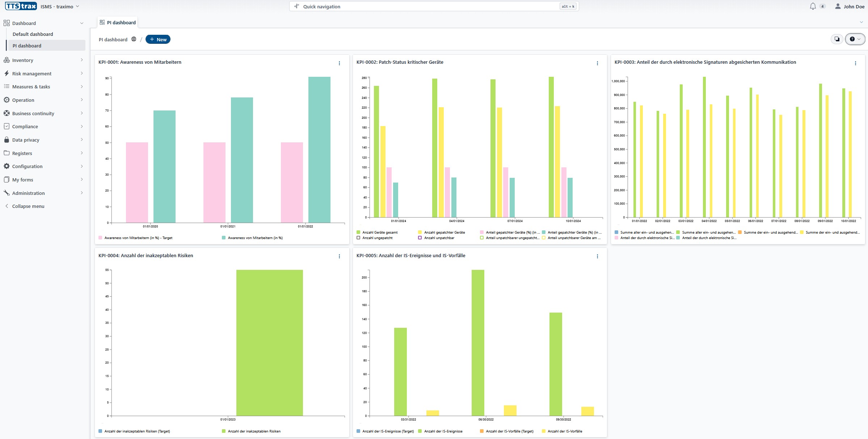Click the New button
This screenshot has width=868, height=439.
pos(158,39)
